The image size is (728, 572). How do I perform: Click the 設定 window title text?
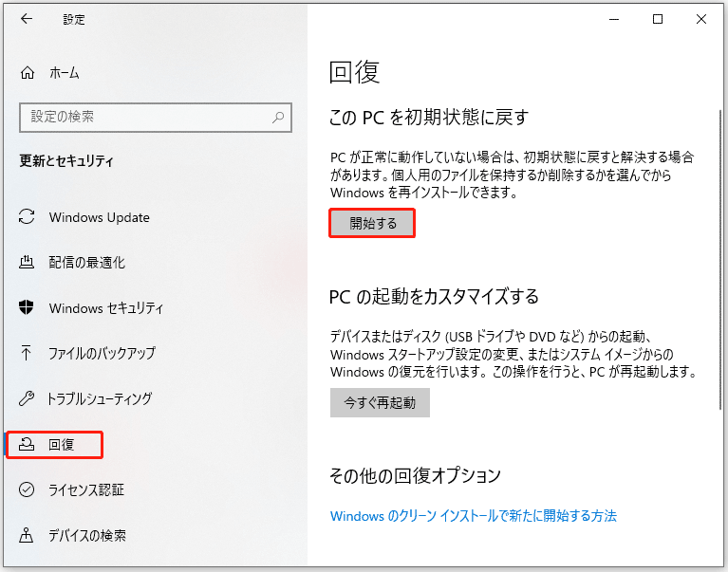pos(74,20)
